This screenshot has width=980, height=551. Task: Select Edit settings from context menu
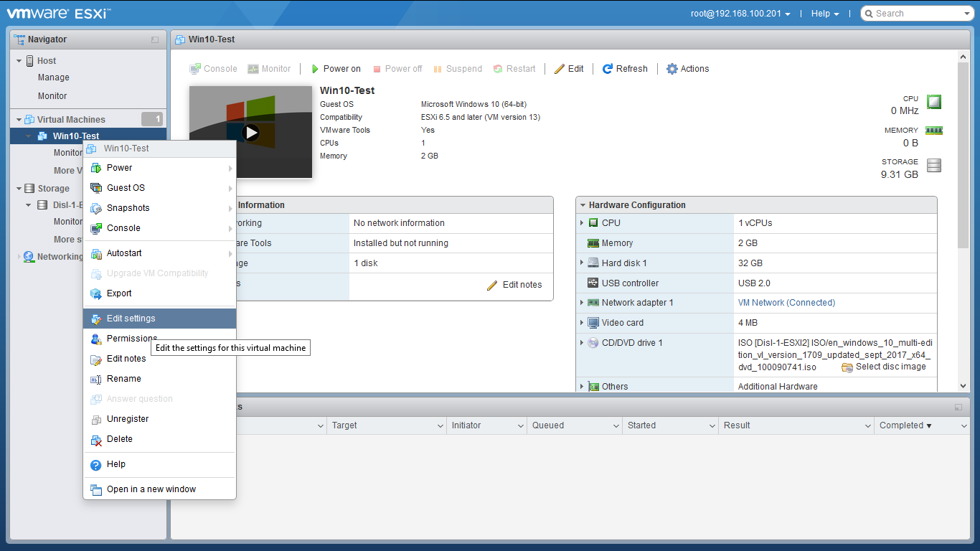pos(131,319)
